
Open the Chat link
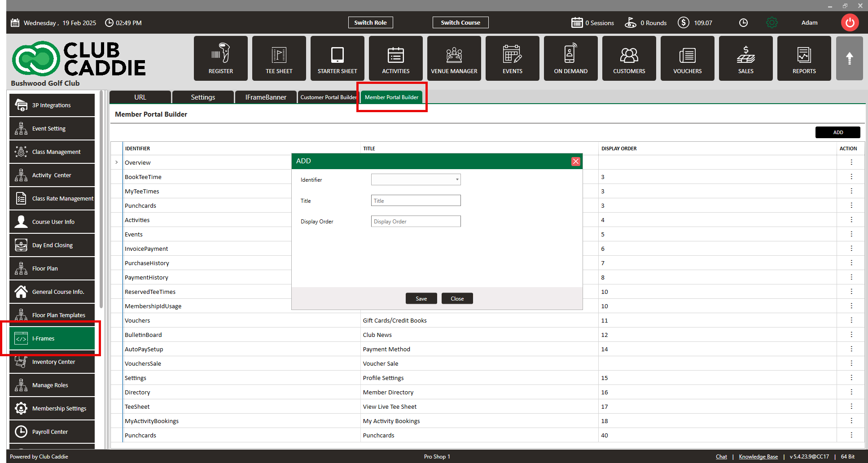pyautogui.click(x=721, y=457)
